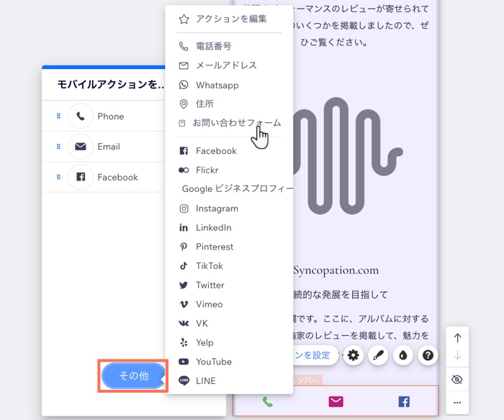This screenshot has height=420, width=504.
Task: Select Whatsapp from action list
Action: (217, 85)
